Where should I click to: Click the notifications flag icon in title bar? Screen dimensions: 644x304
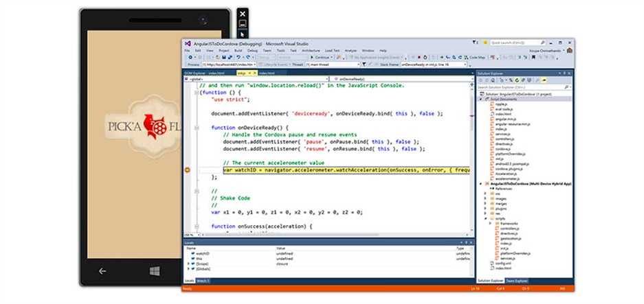pos(475,43)
